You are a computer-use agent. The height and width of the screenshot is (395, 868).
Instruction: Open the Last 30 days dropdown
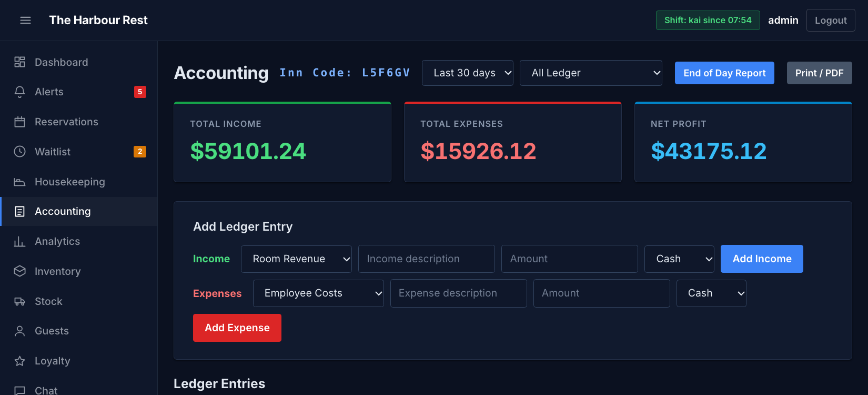tap(468, 73)
